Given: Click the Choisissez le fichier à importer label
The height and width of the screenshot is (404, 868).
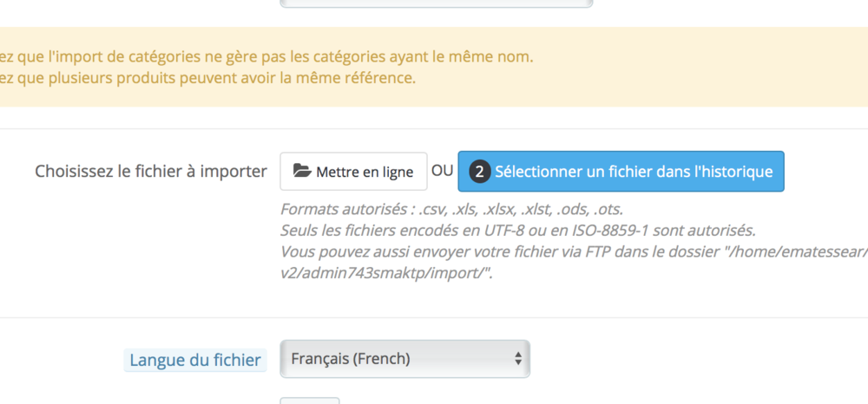Looking at the screenshot, I should pyautogui.click(x=151, y=172).
